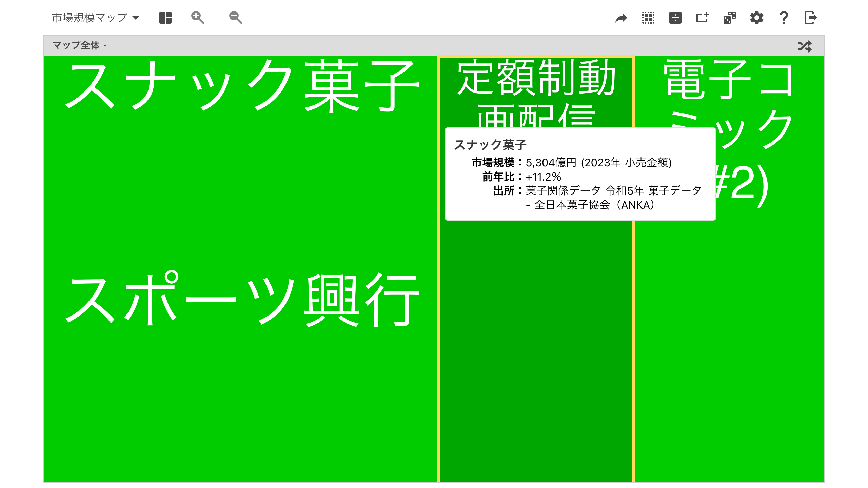Open the 市場規模マップ dropdown menu

(x=95, y=18)
